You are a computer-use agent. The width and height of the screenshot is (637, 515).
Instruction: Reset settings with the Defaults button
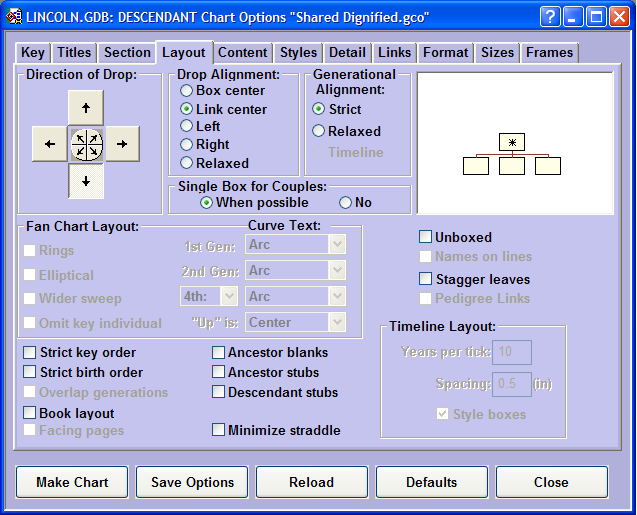tap(431, 482)
